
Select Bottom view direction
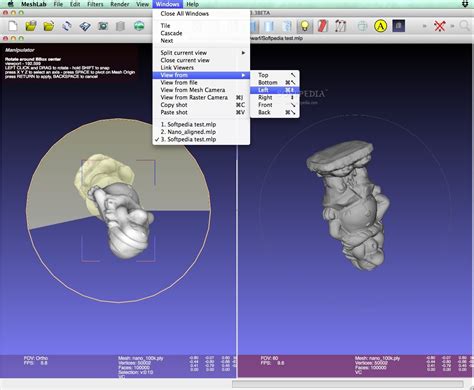275,82
